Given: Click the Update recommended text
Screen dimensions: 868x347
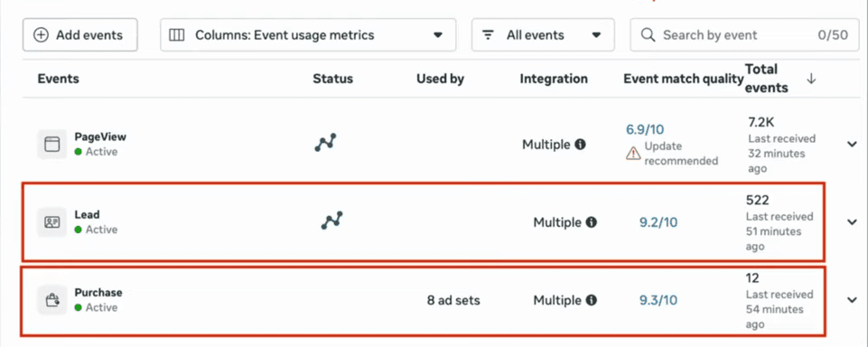Looking at the screenshot, I should [x=681, y=154].
